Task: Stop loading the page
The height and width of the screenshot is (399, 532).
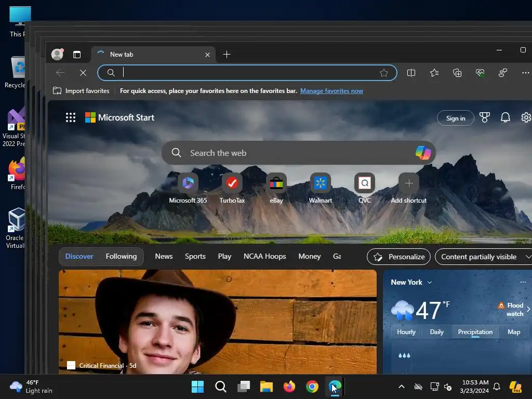Action: pos(83,73)
